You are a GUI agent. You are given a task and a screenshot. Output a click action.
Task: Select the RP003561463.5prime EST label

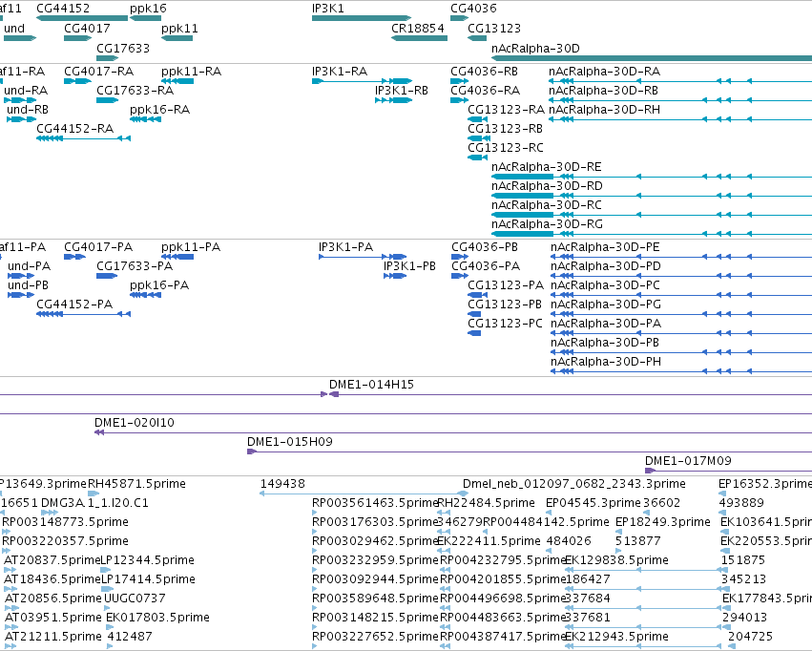coord(375,503)
